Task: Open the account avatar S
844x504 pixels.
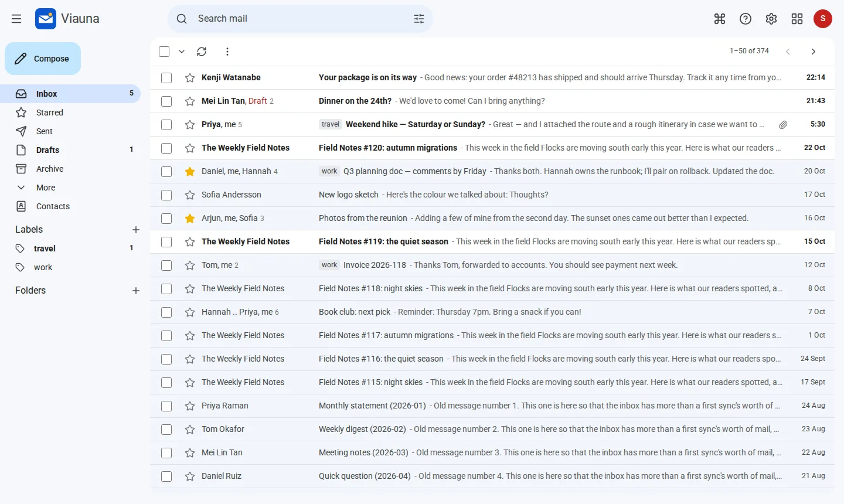Action: coord(823,19)
